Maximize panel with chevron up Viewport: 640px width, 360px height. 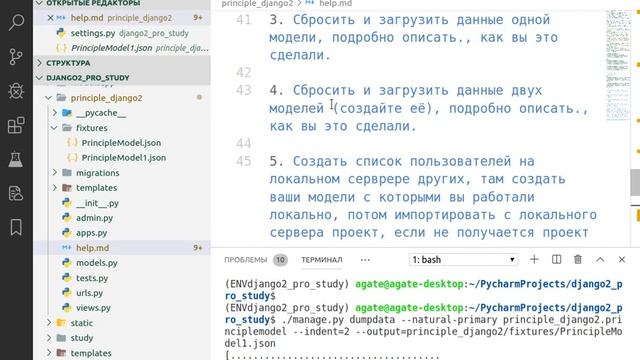[x=600, y=260]
